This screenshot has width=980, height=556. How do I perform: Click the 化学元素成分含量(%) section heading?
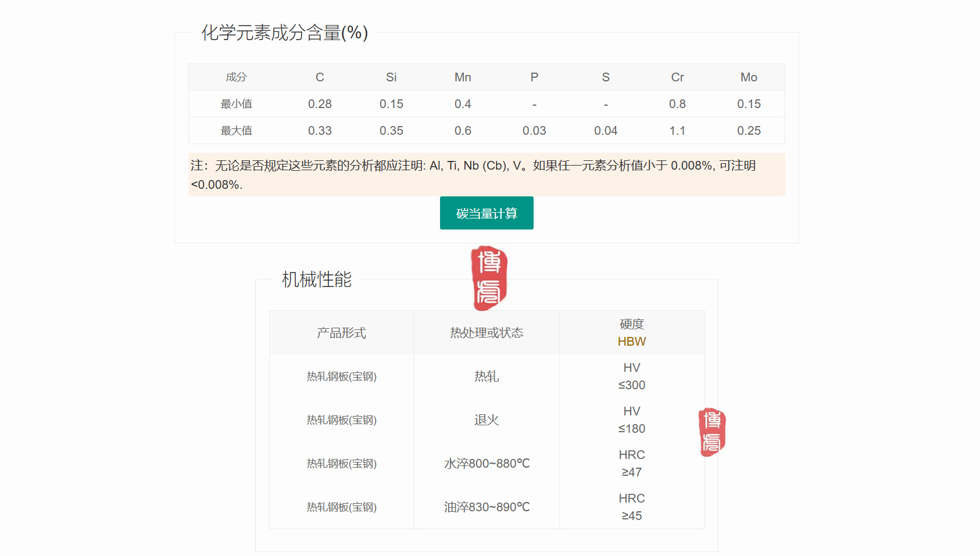click(x=284, y=33)
